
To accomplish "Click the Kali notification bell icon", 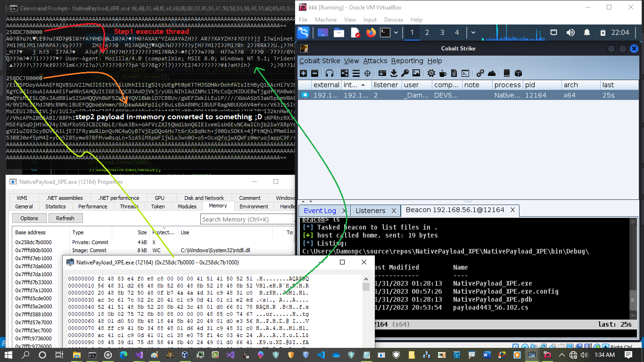I will pos(587,33).
